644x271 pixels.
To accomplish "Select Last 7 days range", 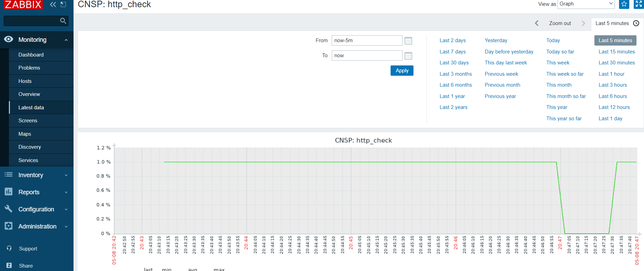I will [x=452, y=52].
